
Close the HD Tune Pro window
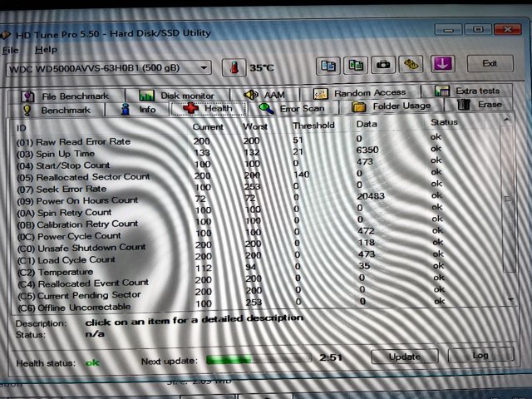(508, 29)
